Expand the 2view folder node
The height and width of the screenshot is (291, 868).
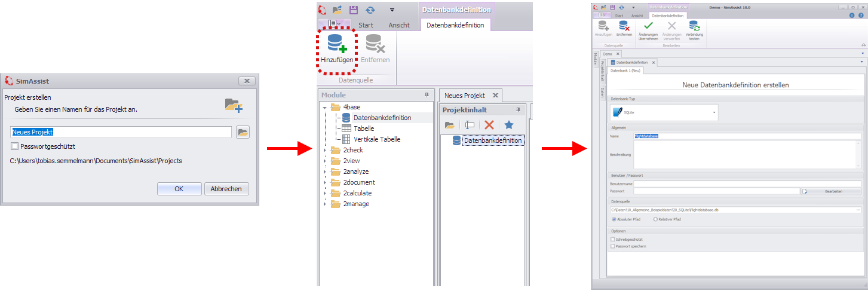pos(324,161)
